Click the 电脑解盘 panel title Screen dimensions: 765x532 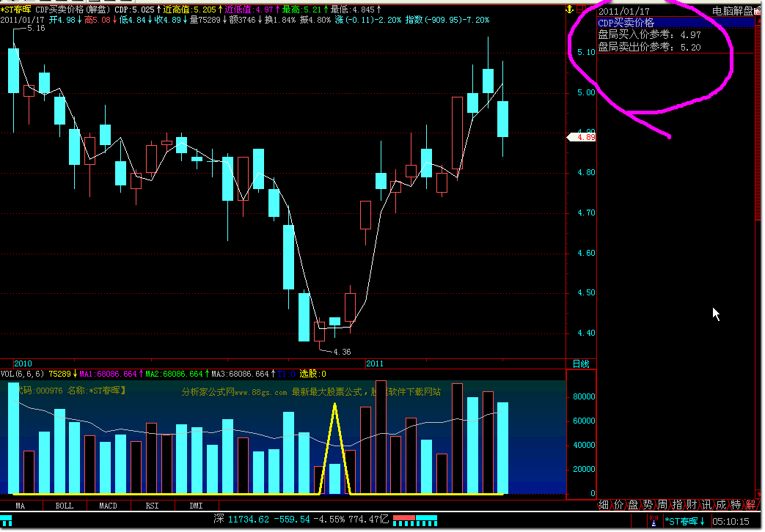732,11
